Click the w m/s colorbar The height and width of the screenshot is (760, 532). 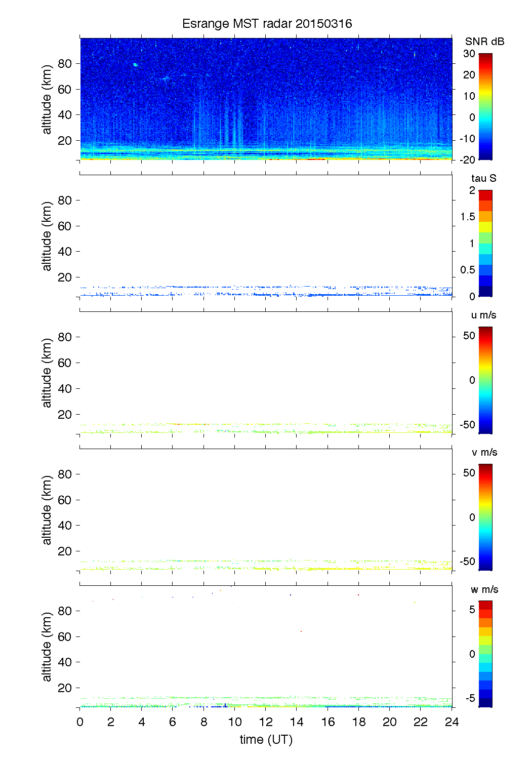tap(485, 654)
